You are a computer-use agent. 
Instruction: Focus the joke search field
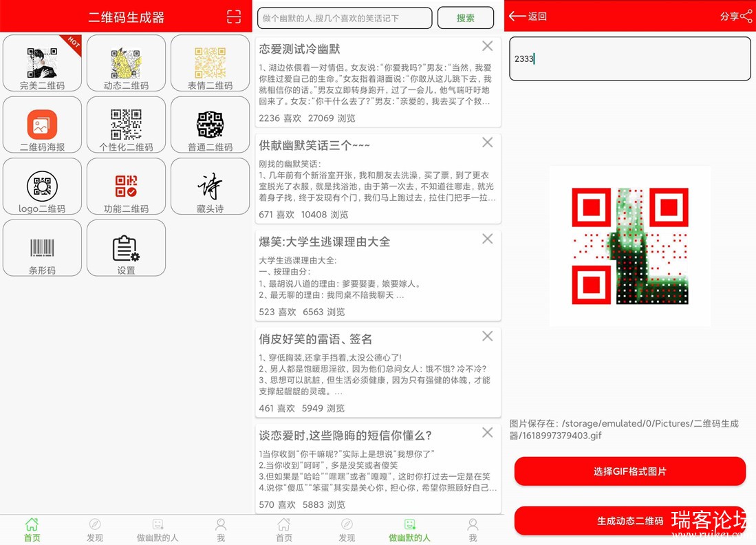pyautogui.click(x=345, y=18)
